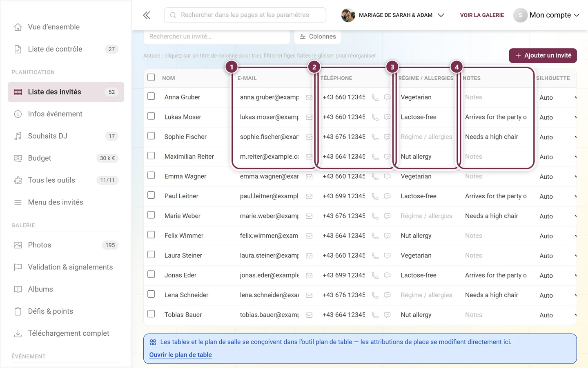Click the phone icon in Lena Schneider row
The height and width of the screenshot is (368, 588).
(375, 295)
